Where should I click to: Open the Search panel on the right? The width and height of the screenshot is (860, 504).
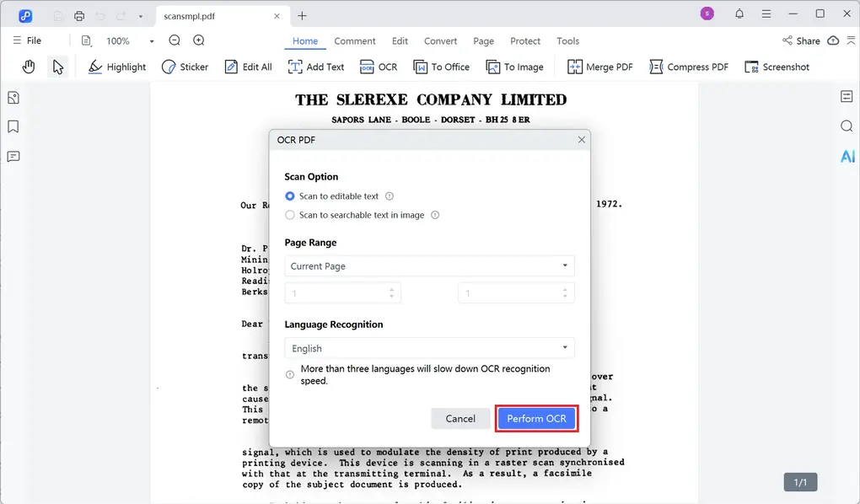(847, 125)
